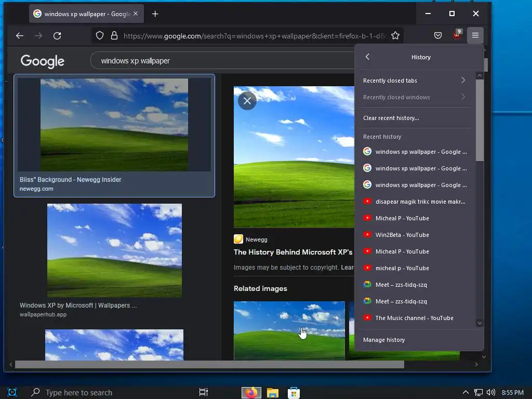Open third windows xp wallpaper history entry
Viewport: 532px width, 399px height.
[x=415, y=185]
